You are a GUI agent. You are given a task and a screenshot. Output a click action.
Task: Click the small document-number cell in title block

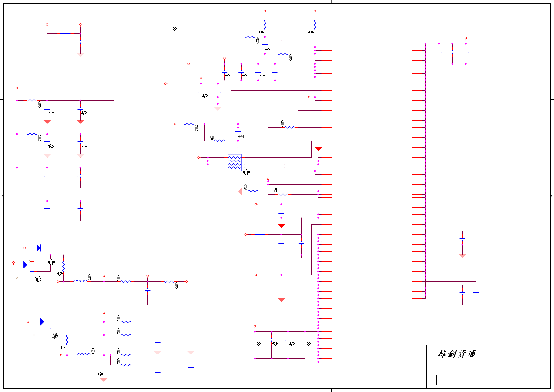431,380
